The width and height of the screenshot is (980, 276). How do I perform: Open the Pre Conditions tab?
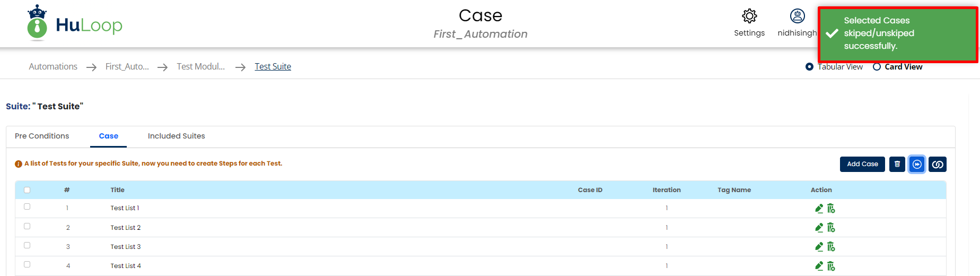42,136
